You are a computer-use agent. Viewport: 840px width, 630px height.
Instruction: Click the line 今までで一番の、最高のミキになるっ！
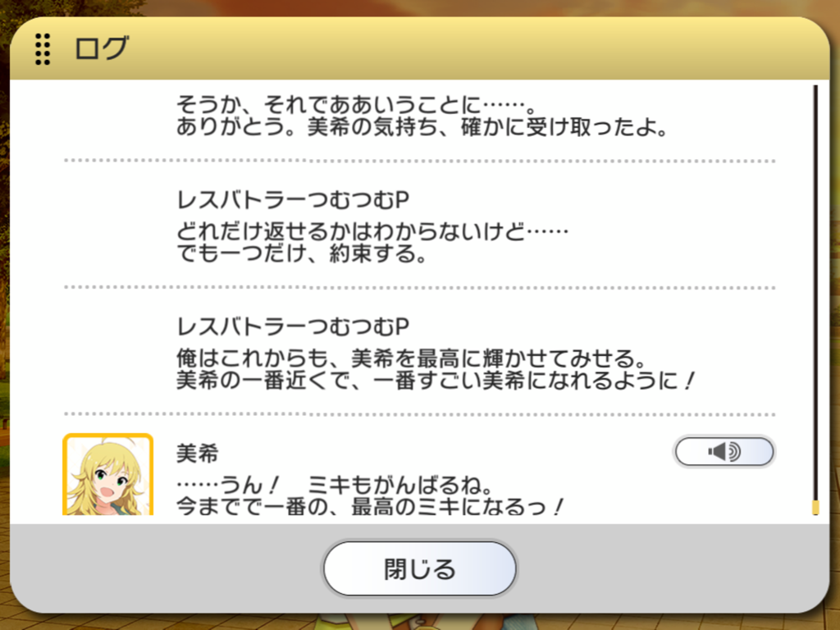[370, 507]
